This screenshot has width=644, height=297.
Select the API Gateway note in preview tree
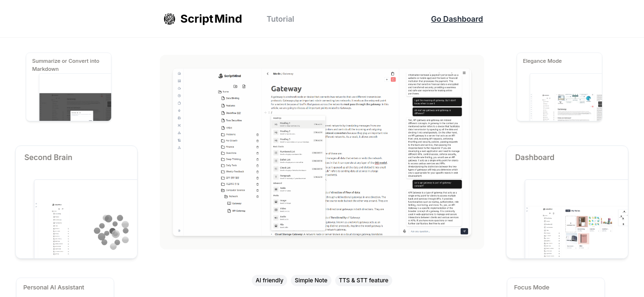tap(236, 211)
